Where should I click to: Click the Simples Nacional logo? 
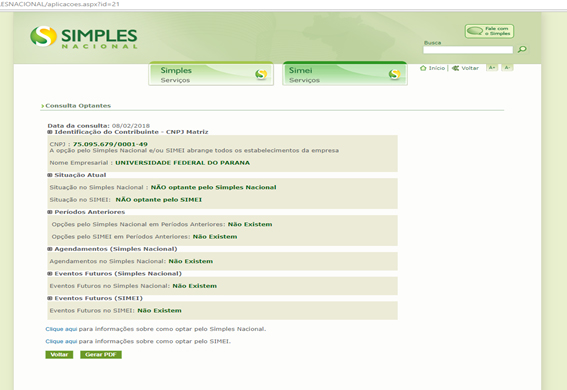click(84, 37)
